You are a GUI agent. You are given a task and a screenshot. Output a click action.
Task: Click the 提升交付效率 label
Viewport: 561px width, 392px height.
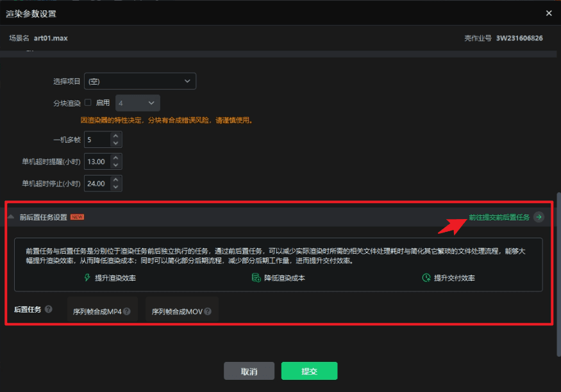(x=455, y=278)
